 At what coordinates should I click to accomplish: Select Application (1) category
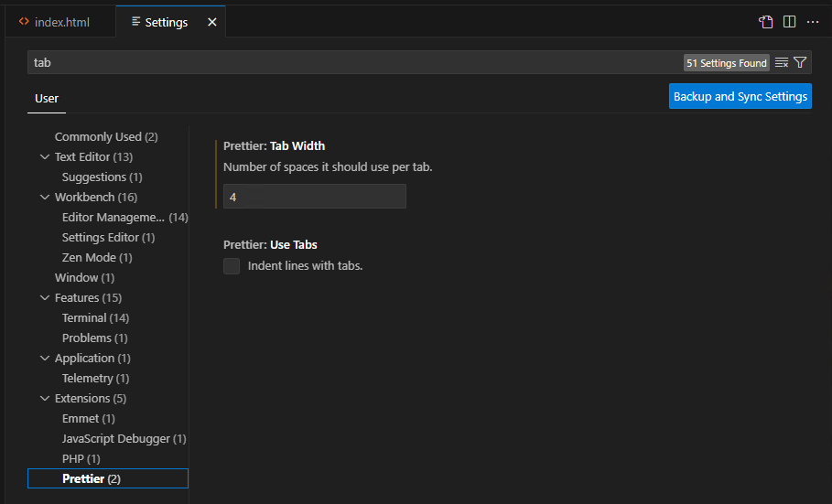pyautogui.click(x=92, y=359)
